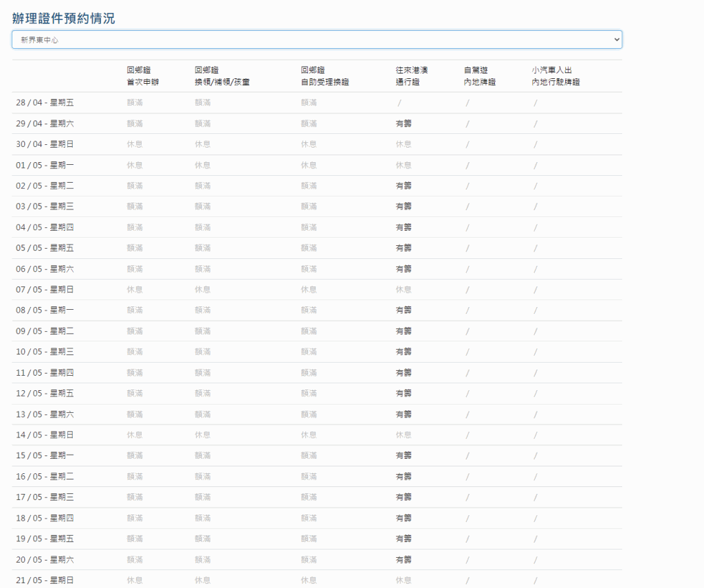Screen dimensions: 704x588
Task: Click 休息 under 首次申辦 for 30/04 星期日
Action: pyautogui.click(x=135, y=144)
